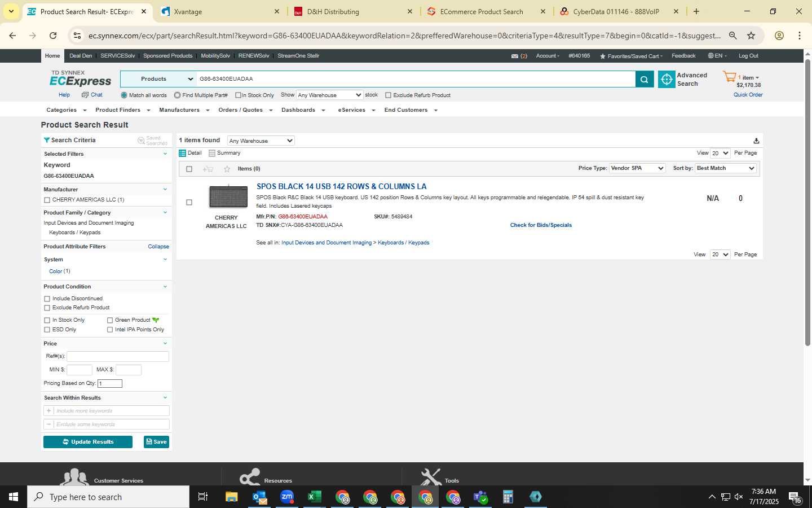Click the Include more keywords field
This screenshot has height=508, width=812.
tap(111, 411)
